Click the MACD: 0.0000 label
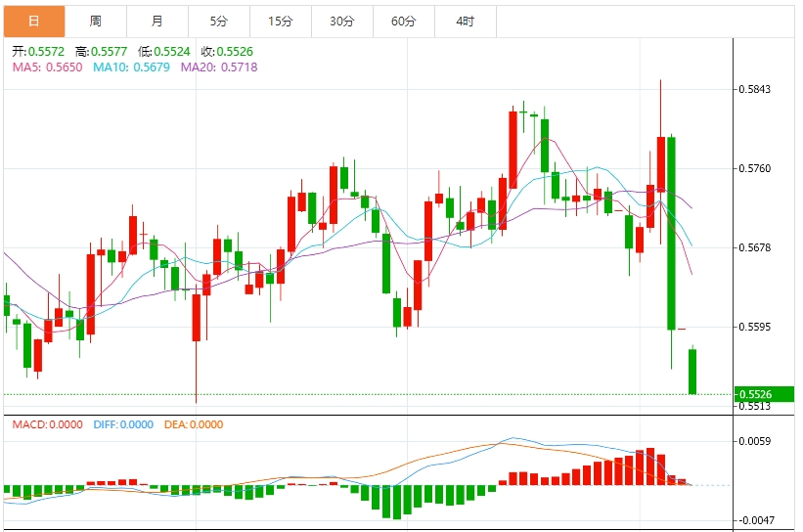Screen dimensions: 803x532 [48, 424]
